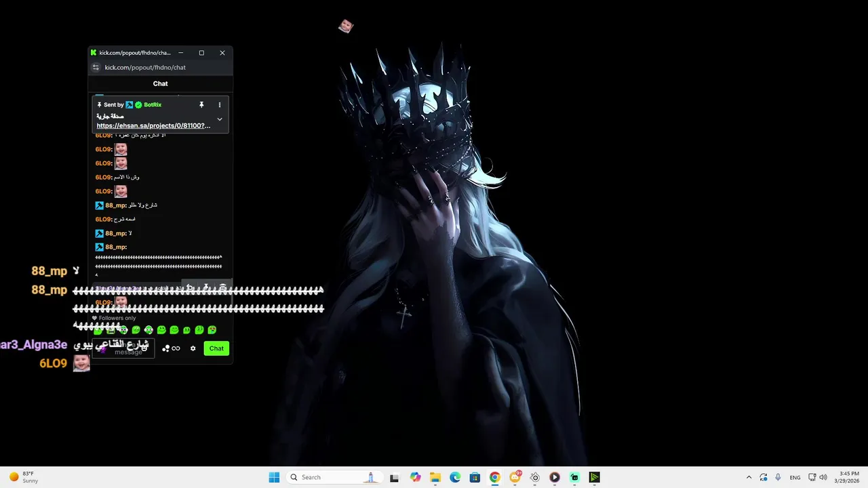Open the green triangle app on taskbar

[595, 477]
